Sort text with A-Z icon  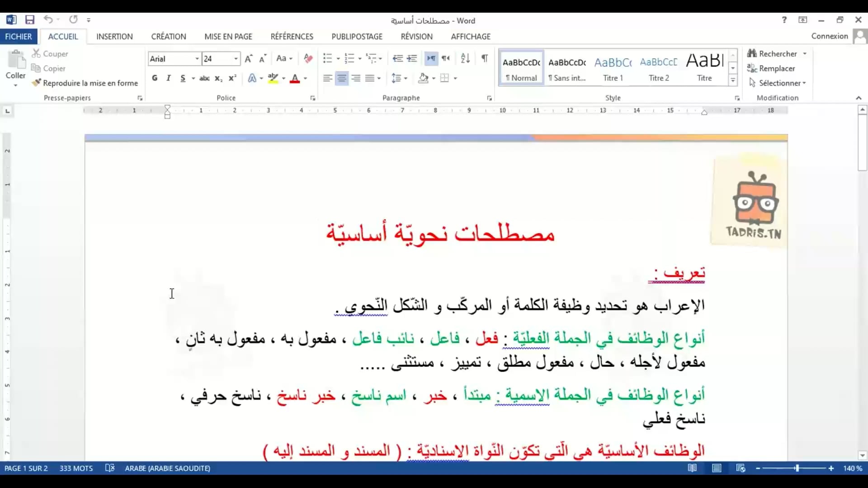[465, 58]
